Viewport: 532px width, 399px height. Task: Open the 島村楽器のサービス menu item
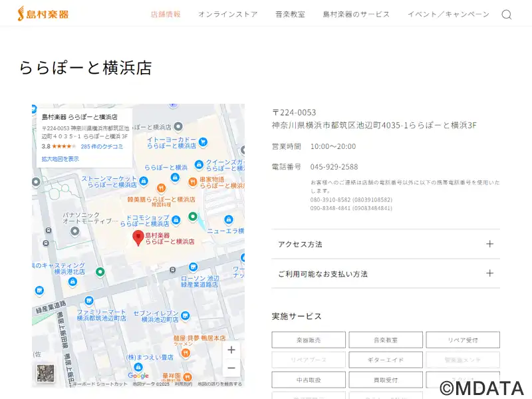tap(356, 14)
